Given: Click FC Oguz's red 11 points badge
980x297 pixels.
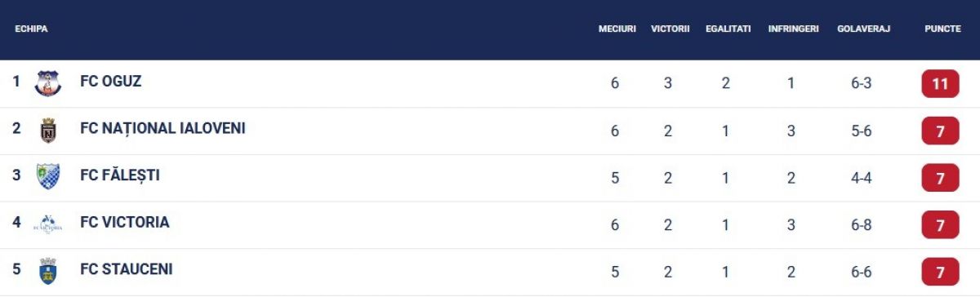Looking at the screenshot, I should [940, 84].
